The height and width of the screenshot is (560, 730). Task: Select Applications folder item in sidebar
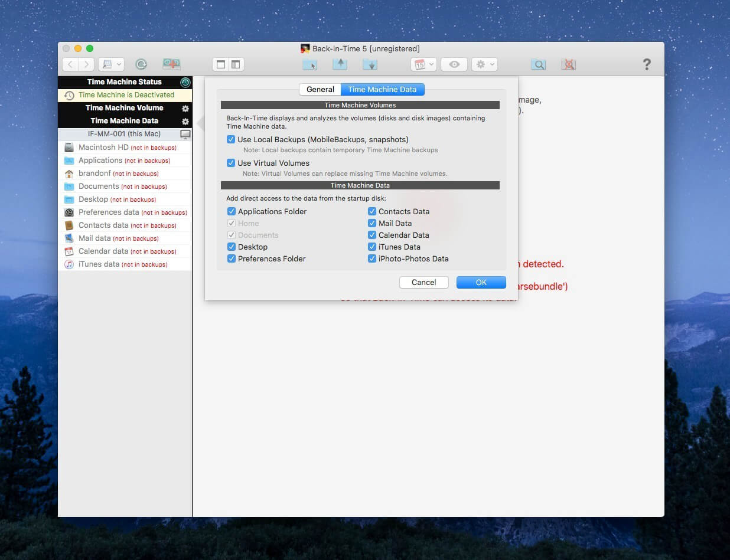pyautogui.click(x=125, y=161)
